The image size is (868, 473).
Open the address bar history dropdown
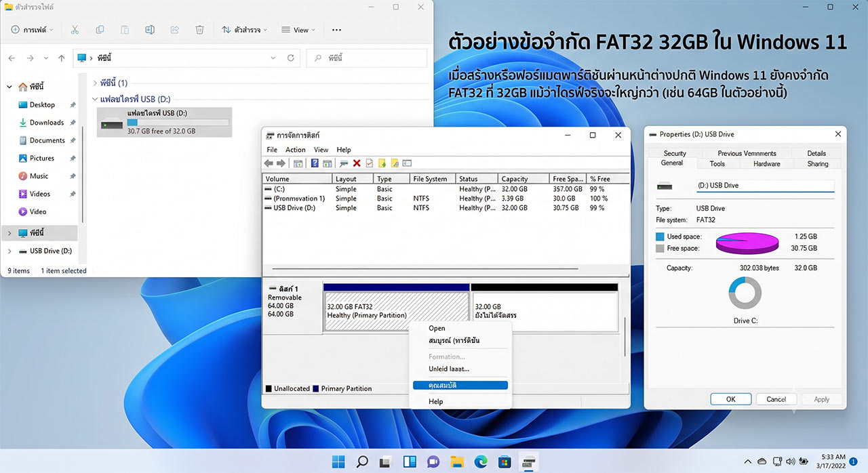point(273,58)
